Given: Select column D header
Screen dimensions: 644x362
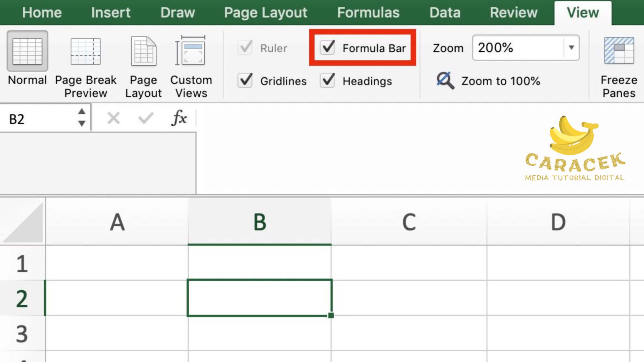Looking at the screenshot, I should 558,222.
